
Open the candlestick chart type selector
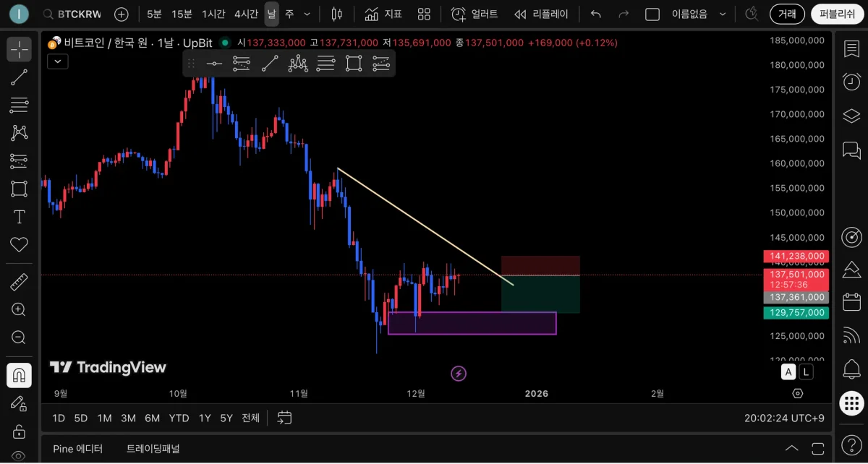[x=336, y=14]
